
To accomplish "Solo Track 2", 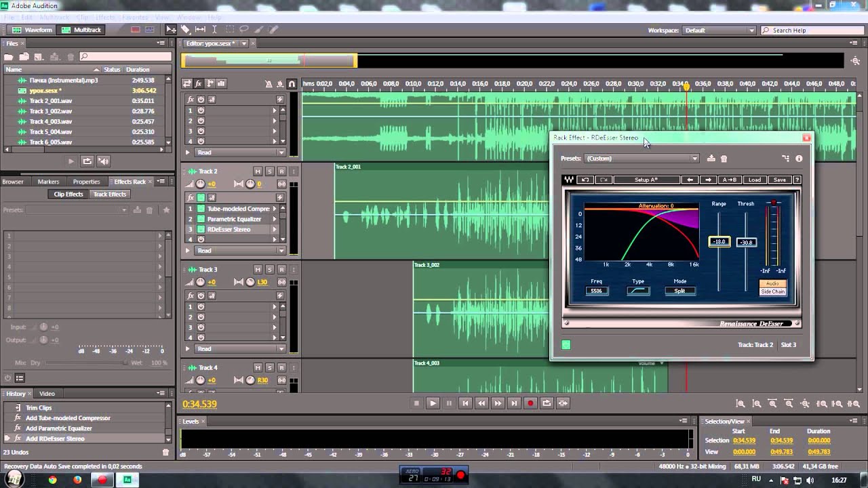I will [269, 171].
